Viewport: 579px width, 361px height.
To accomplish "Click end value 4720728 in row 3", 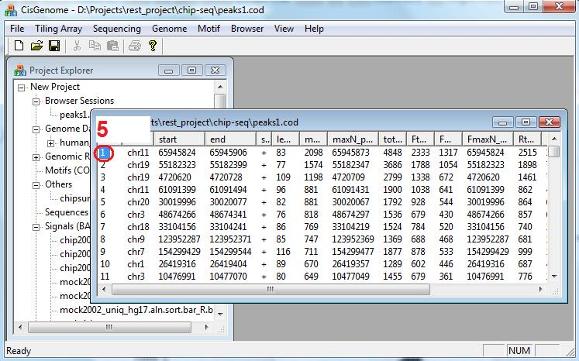I will pos(226,177).
